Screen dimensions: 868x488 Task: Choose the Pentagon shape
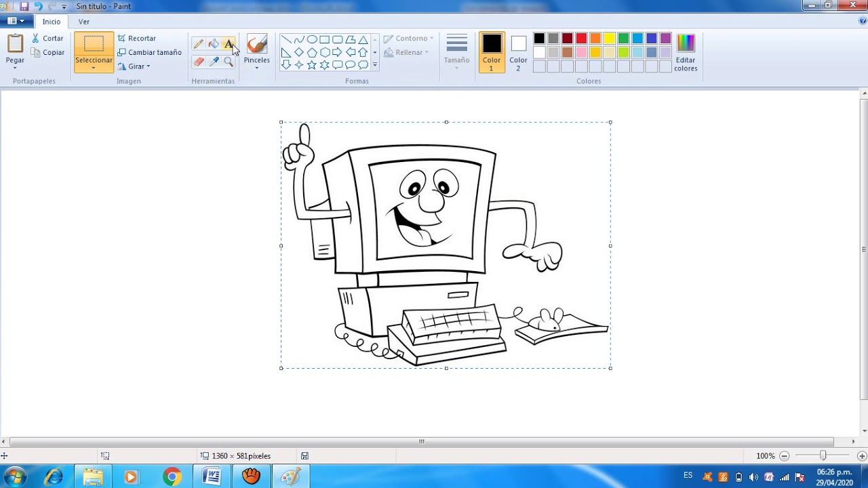coord(311,52)
